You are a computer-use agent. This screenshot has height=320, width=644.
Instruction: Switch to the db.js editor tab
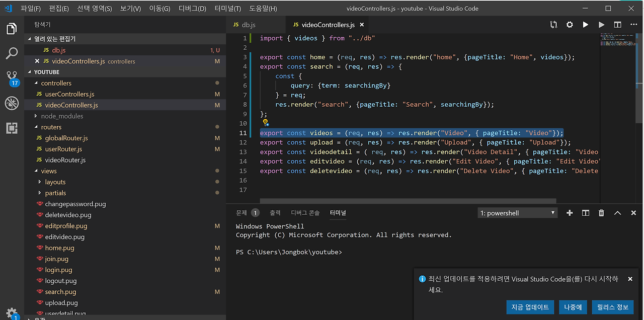click(x=249, y=25)
